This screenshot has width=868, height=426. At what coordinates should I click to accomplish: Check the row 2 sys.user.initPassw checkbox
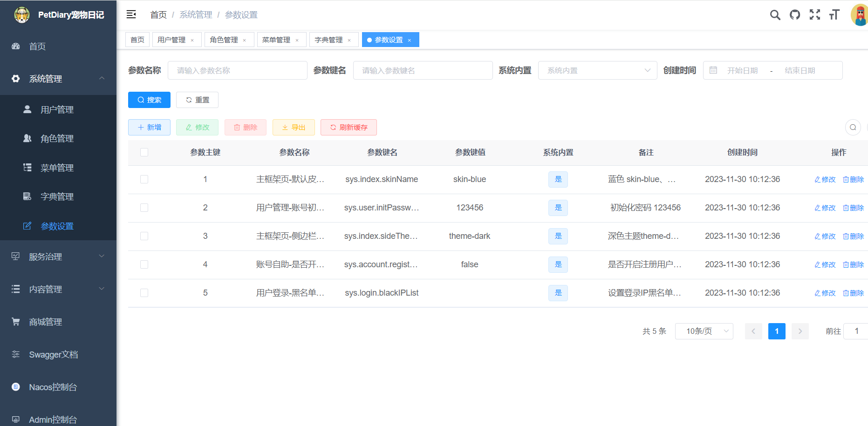(144, 208)
